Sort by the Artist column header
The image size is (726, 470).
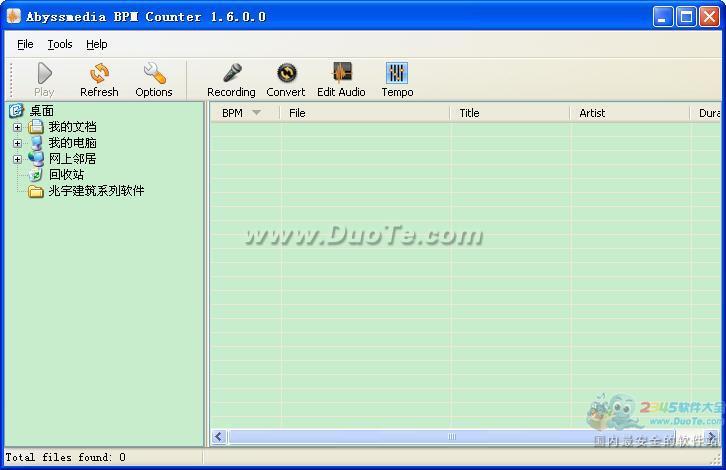(x=630, y=113)
